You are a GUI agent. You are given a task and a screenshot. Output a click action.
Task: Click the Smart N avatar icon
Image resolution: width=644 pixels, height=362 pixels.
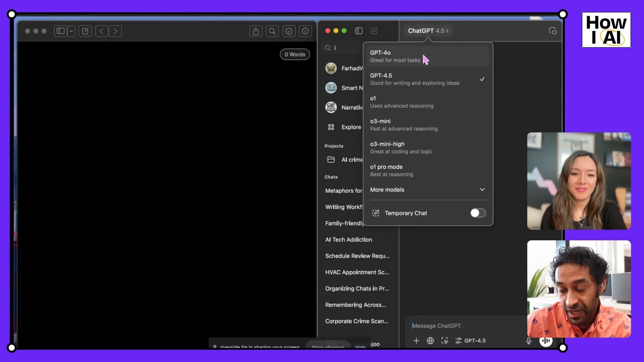pyautogui.click(x=331, y=88)
